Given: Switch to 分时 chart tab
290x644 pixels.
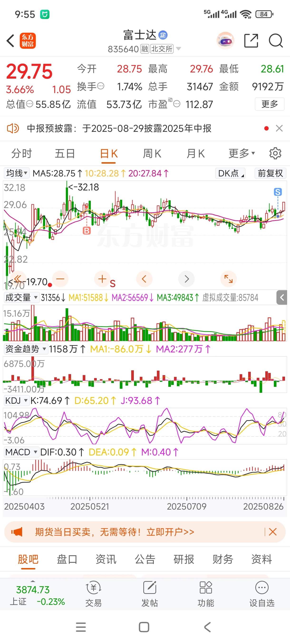Looking at the screenshot, I should pos(22,153).
